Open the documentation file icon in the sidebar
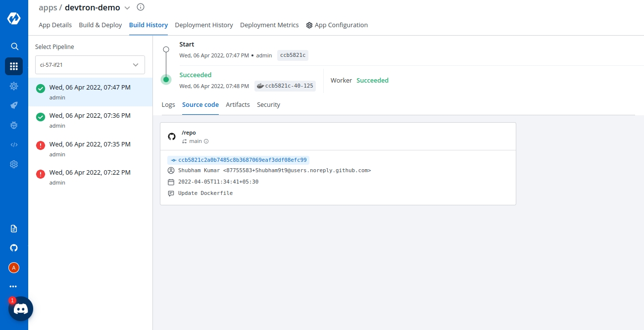This screenshot has width=644, height=330. click(x=14, y=229)
